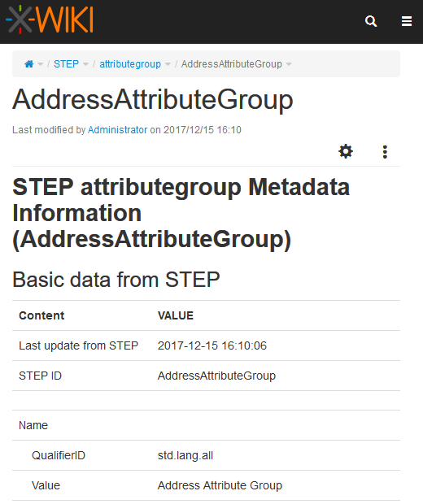Go to the home breadcrumb icon

(29, 64)
